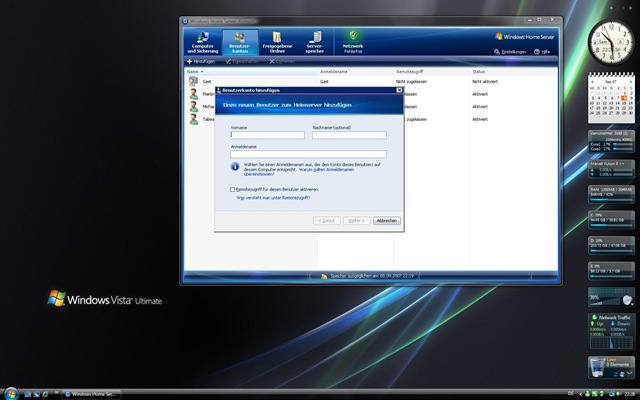Click the Network Traffic gadget
This screenshot has height=400, width=640.
click(x=611, y=331)
